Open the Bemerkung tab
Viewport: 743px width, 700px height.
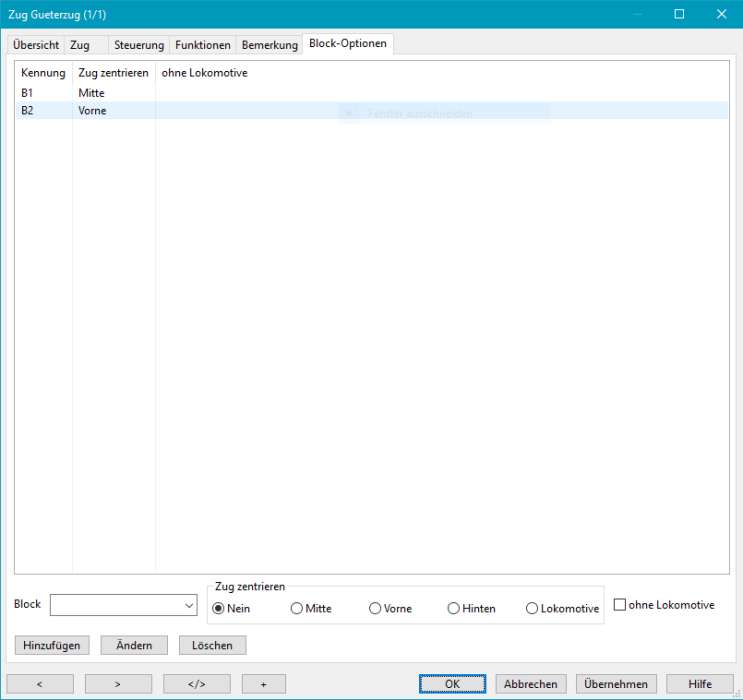270,45
